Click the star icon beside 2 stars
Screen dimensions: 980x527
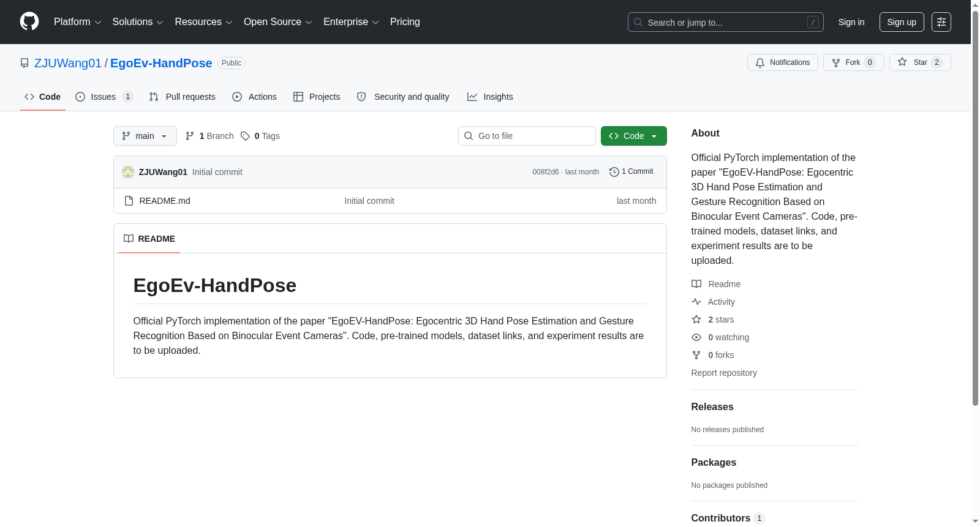tap(696, 320)
